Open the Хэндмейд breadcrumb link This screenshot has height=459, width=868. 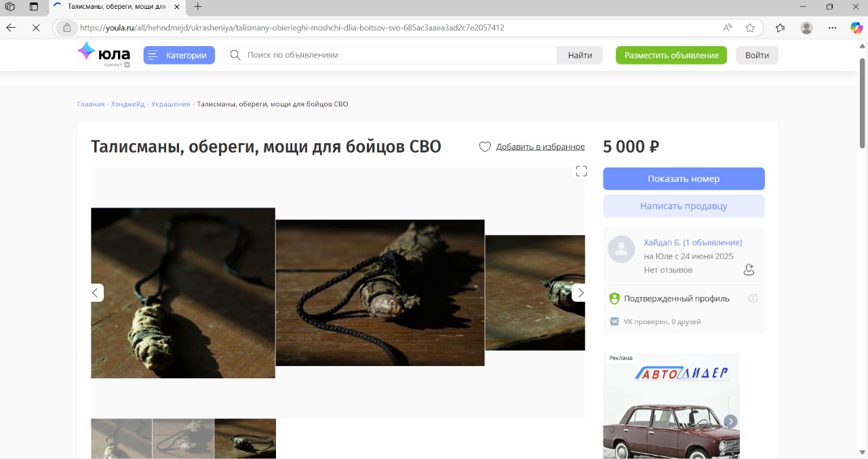127,104
